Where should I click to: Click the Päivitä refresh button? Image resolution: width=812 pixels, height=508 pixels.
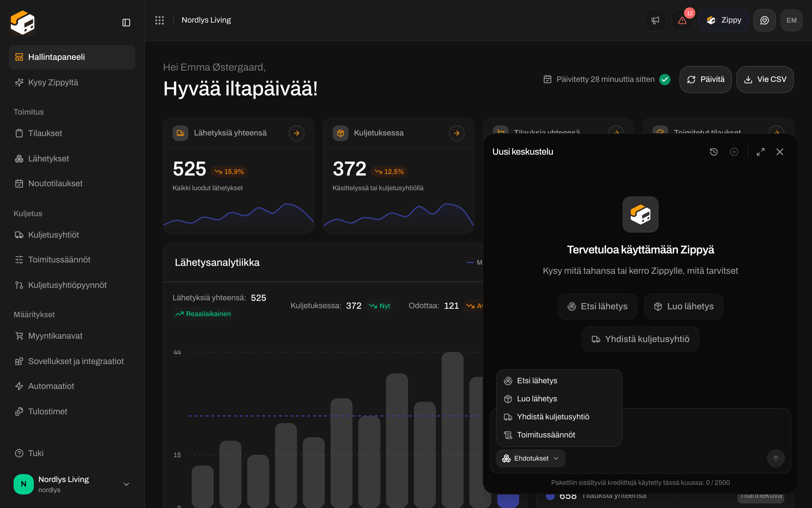pos(705,79)
